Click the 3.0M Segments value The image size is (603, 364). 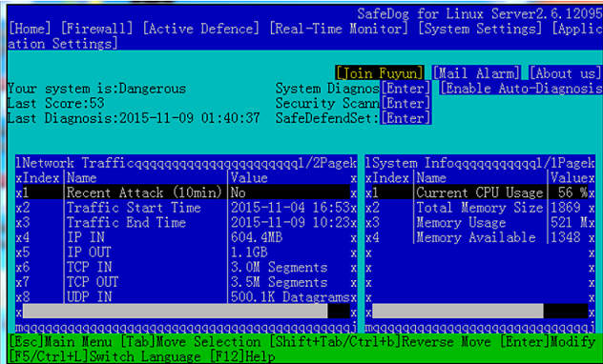pos(280,268)
